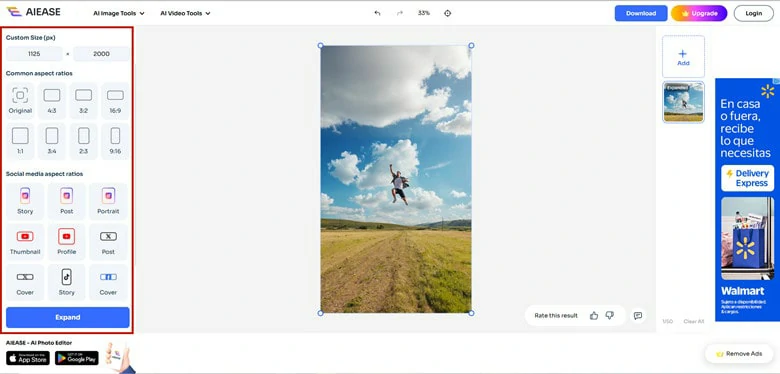Open the Walmart Delivery Express ad
780x374 pixels.
[x=747, y=199]
